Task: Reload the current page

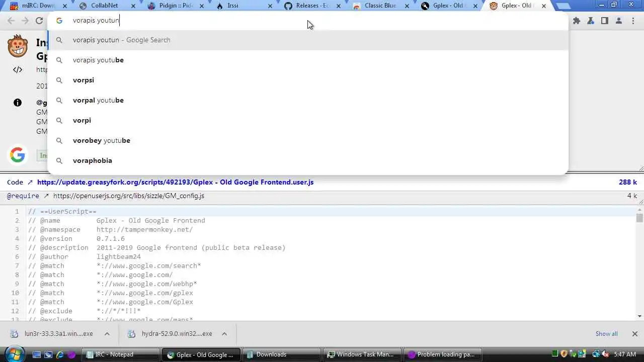Action: [x=39, y=21]
